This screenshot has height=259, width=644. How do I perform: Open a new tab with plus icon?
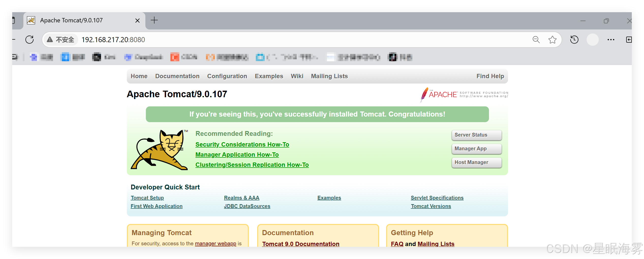[x=154, y=20]
